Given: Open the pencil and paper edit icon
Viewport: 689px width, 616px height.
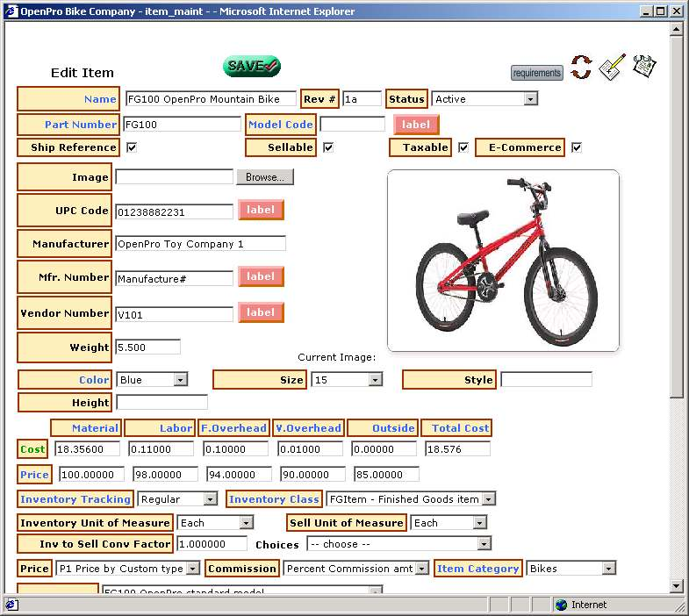Looking at the screenshot, I should pyautogui.click(x=612, y=67).
